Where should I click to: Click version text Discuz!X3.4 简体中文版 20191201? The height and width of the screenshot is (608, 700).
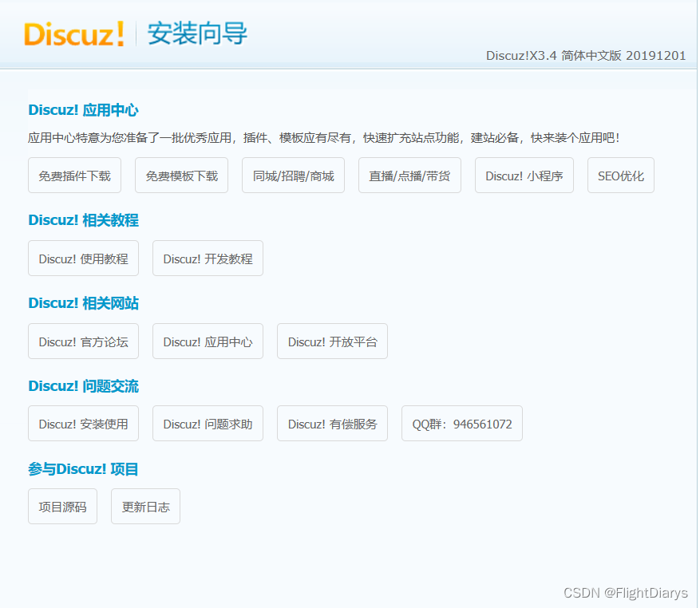(x=586, y=56)
